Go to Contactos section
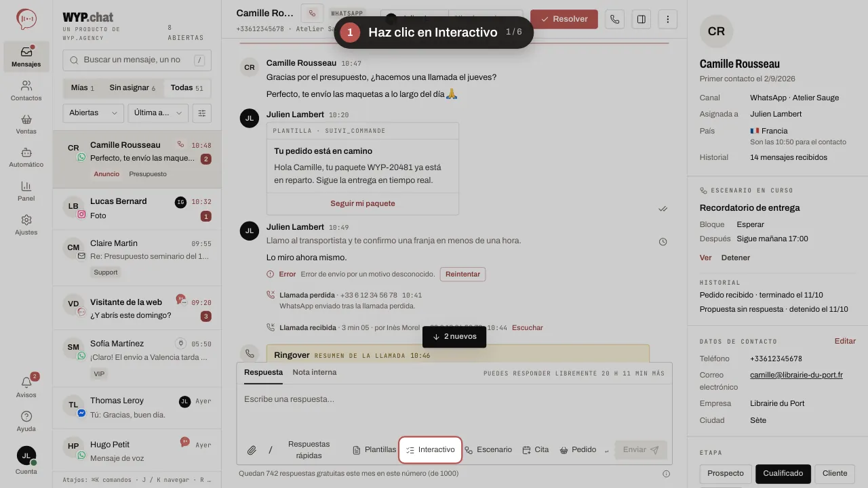This screenshot has height=488, width=868. pos(26,91)
